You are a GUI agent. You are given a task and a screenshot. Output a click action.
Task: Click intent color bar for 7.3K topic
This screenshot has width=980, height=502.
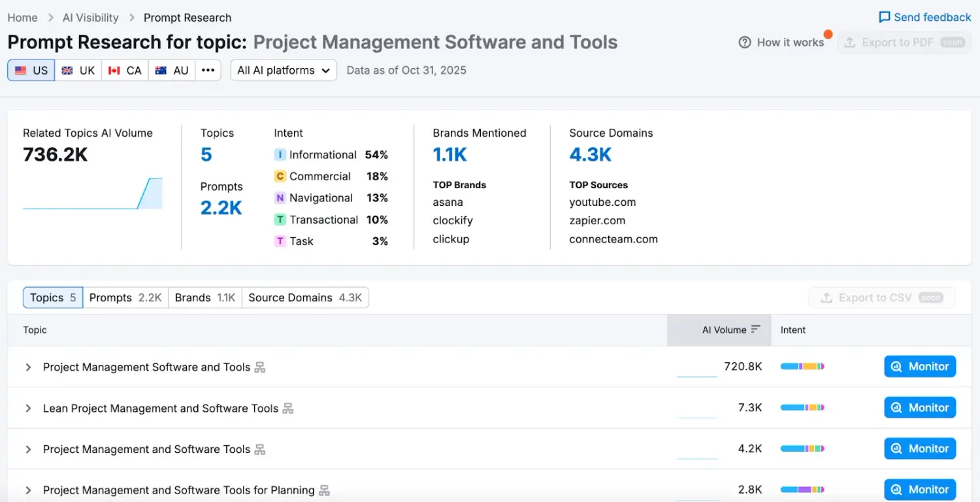(x=802, y=408)
